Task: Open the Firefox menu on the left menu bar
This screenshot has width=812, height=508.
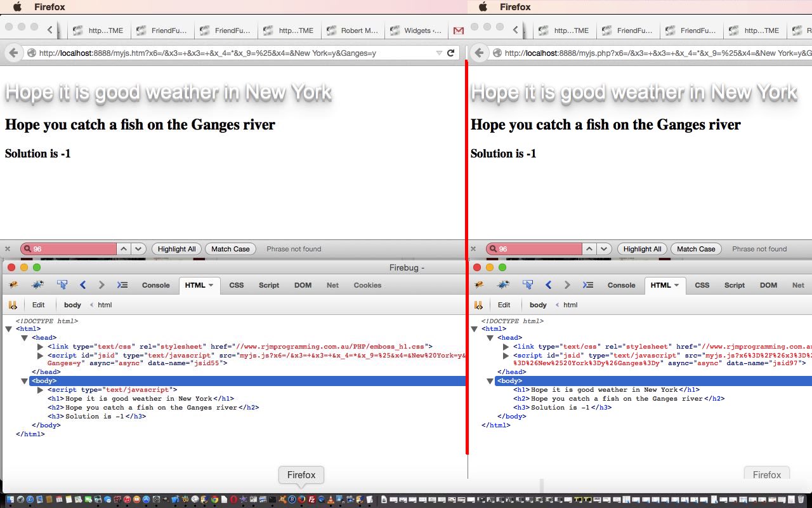Action: 49,7
